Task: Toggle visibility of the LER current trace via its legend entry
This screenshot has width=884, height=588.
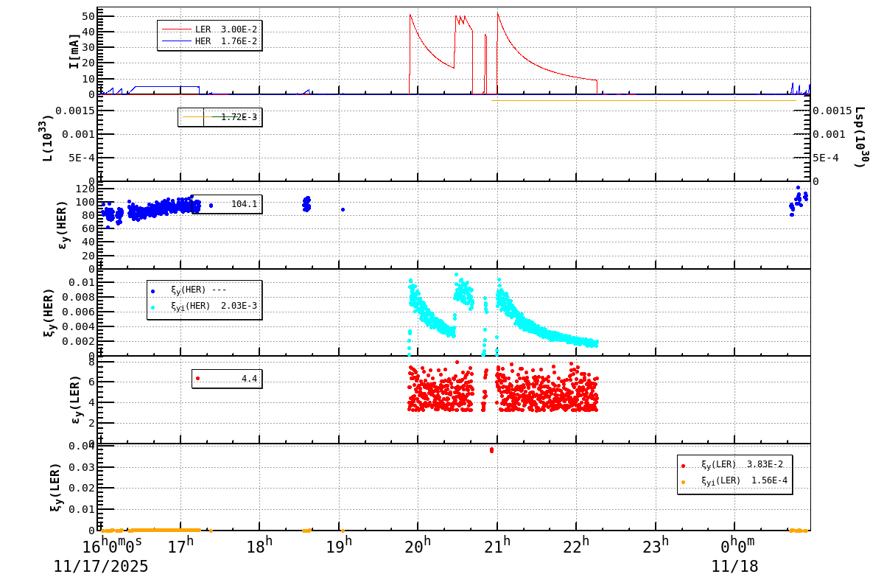Action: click(177, 29)
